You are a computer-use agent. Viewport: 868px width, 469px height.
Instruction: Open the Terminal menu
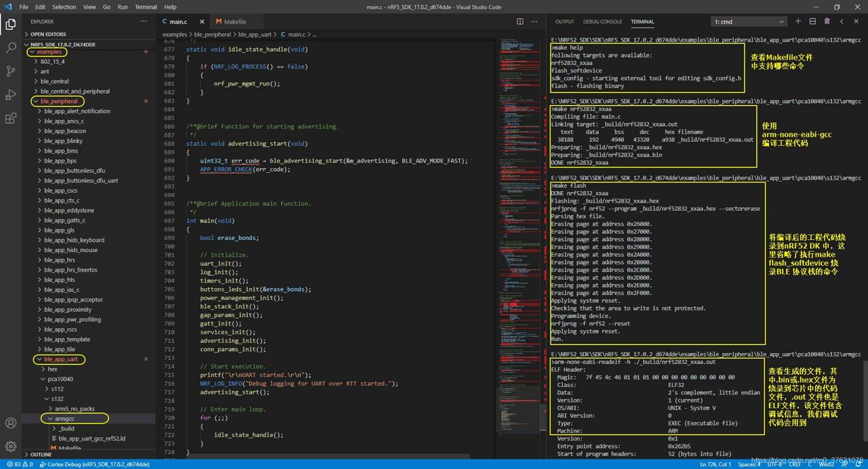[146, 7]
